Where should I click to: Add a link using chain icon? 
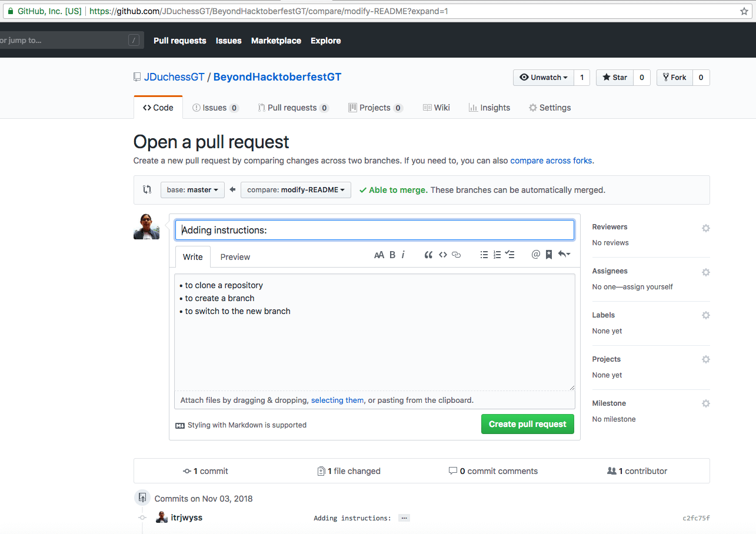(x=456, y=255)
